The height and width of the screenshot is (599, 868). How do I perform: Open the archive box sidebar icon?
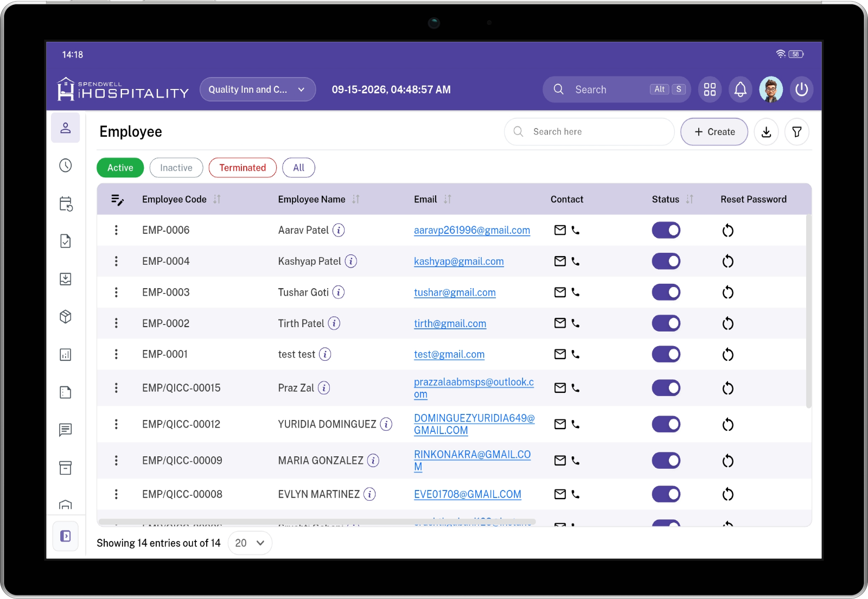[66, 468]
